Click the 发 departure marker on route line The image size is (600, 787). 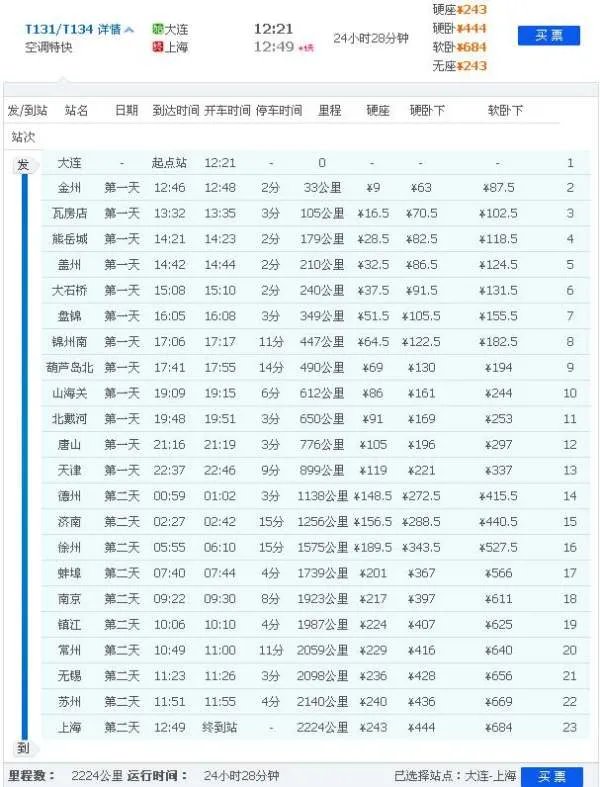click(x=23, y=165)
